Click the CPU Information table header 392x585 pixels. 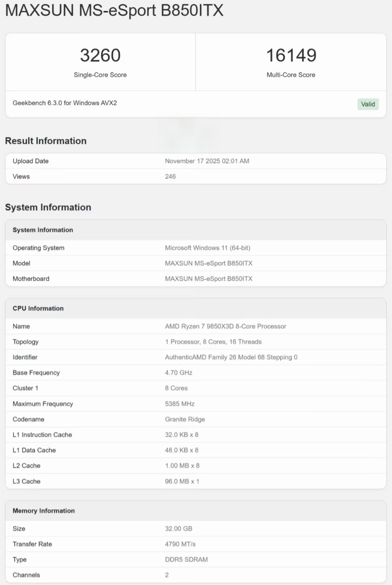click(38, 308)
